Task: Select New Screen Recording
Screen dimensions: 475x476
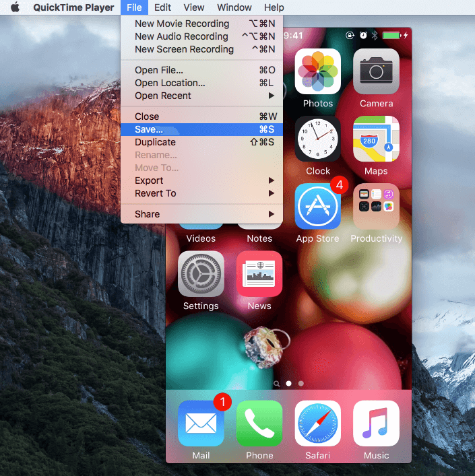Action: click(x=184, y=49)
